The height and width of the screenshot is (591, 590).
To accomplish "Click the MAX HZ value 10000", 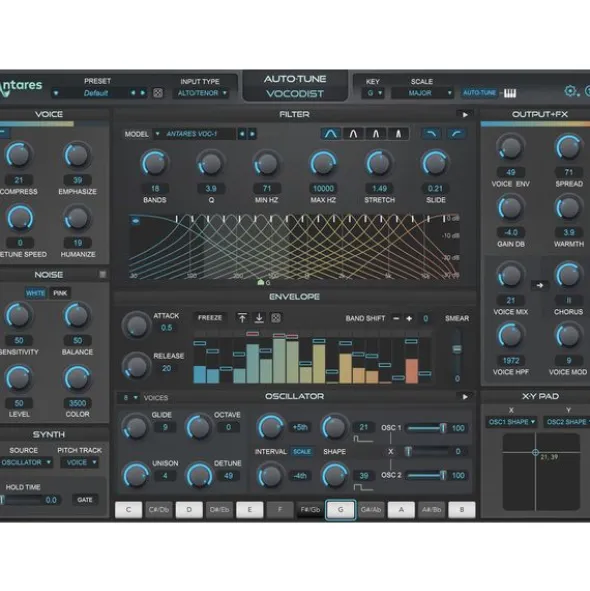I will pyautogui.click(x=323, y=188).
